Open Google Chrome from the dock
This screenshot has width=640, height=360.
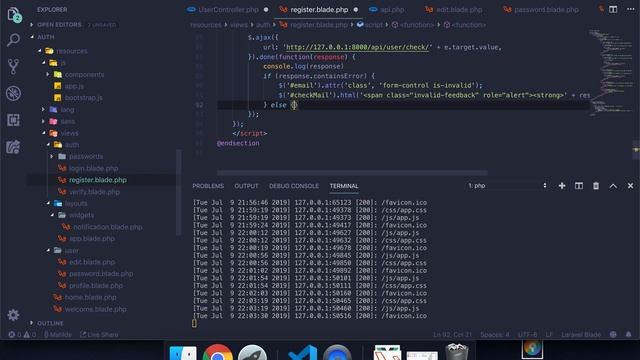pos(218,353)
